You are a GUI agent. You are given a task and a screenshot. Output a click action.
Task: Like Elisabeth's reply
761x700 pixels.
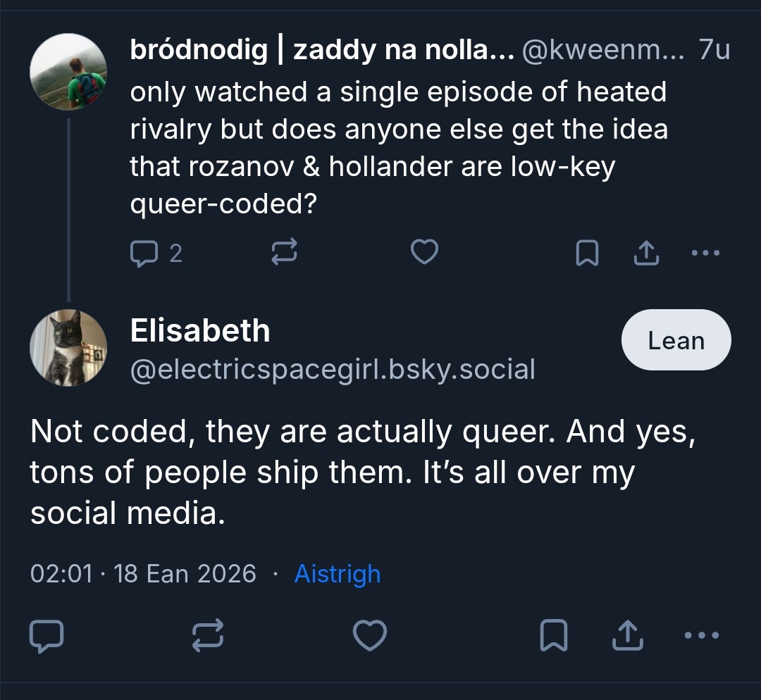click(x=370, y=636)
